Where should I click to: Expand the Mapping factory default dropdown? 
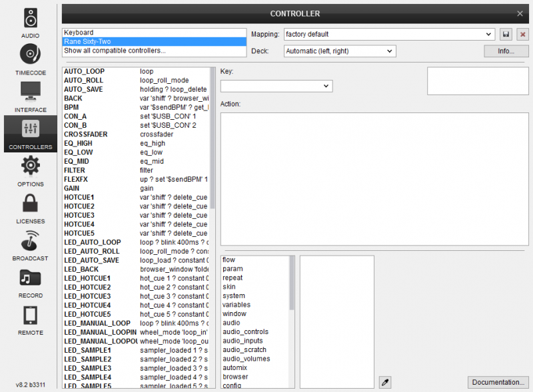(x=389, y=35)
